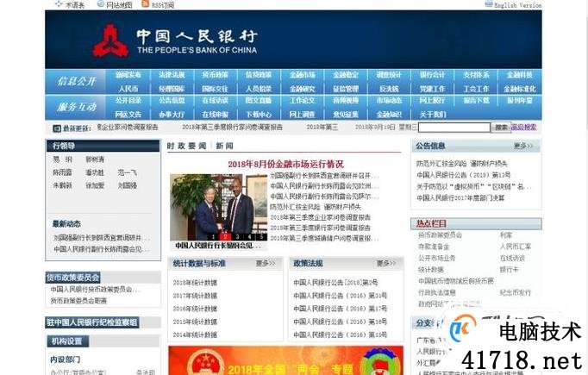Open the 公开市场业务 hot topic link
The height and width of the screenshot is (375, 588).
pyautogui.click(x=436, y=258)
